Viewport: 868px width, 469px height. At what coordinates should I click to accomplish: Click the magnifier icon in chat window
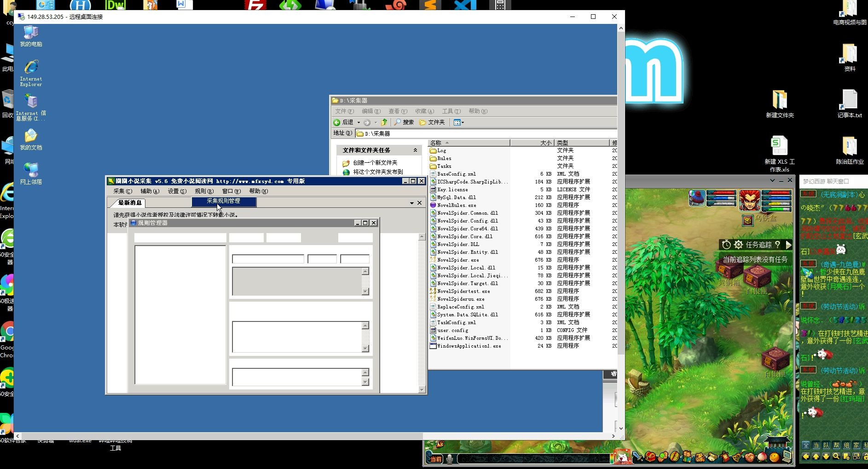[836, 456]
